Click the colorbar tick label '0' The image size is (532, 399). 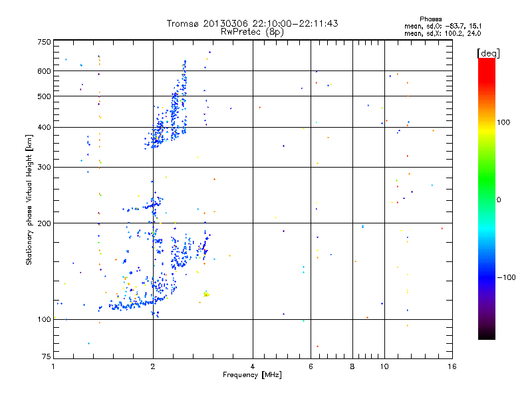[499, 200]
